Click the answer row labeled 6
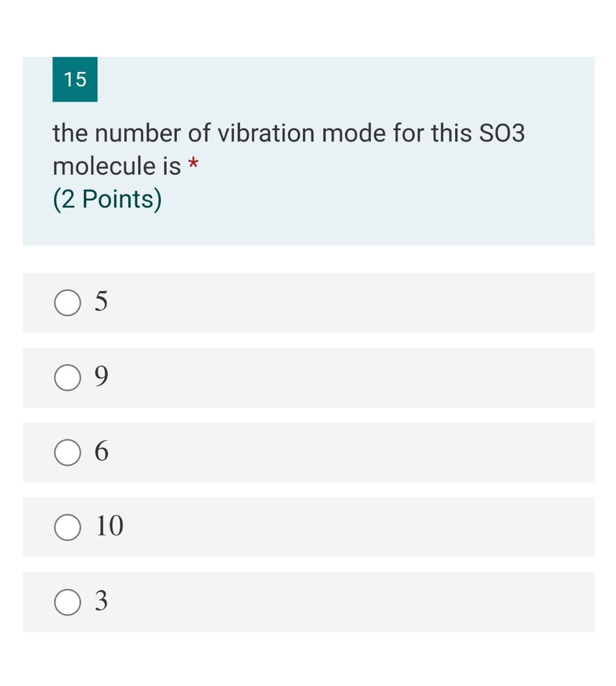Screen dimensions: 616x686 (x=308, y=452)
